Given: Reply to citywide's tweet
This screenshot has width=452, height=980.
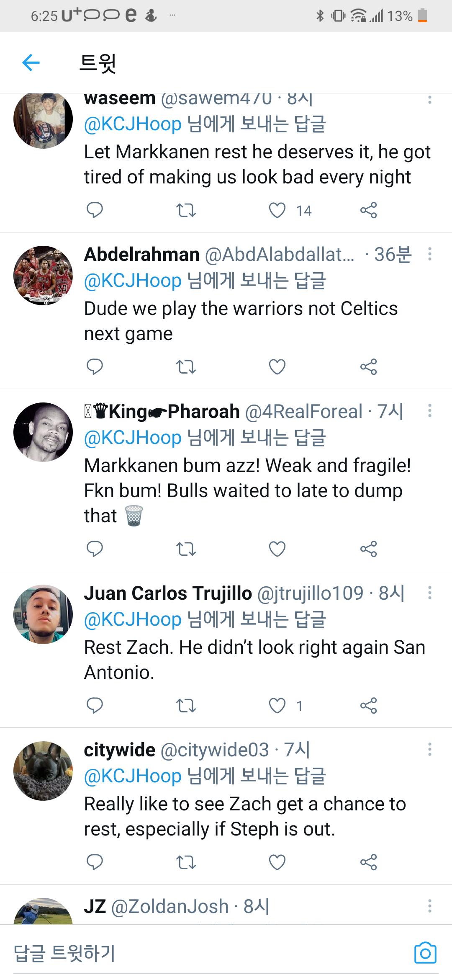Looking at the screenshot, I should click(x=95, y=863).
